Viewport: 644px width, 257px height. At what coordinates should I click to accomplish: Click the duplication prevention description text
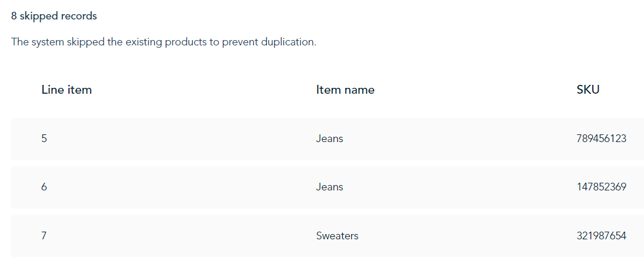tap(163, 42)
